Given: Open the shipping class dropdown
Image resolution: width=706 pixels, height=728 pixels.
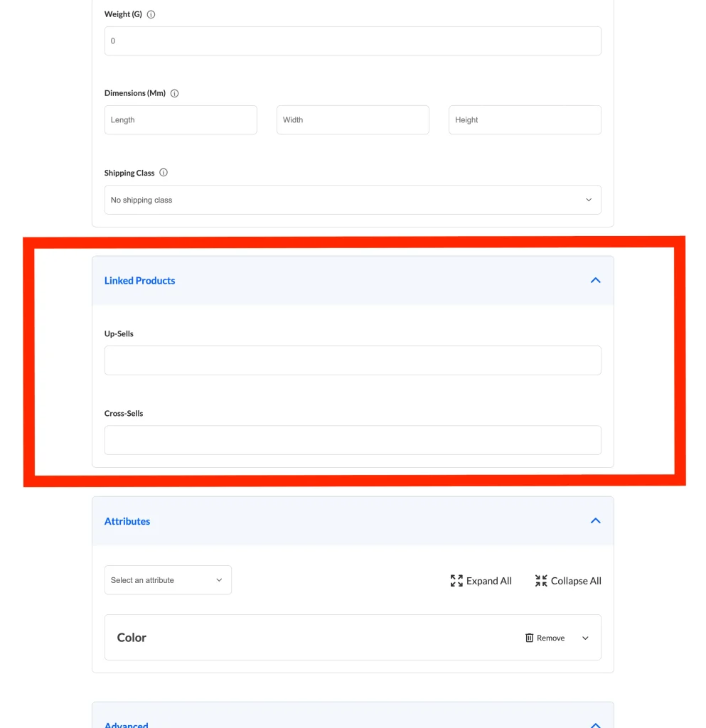Looking at the screenshot, I should pos(353,200).
